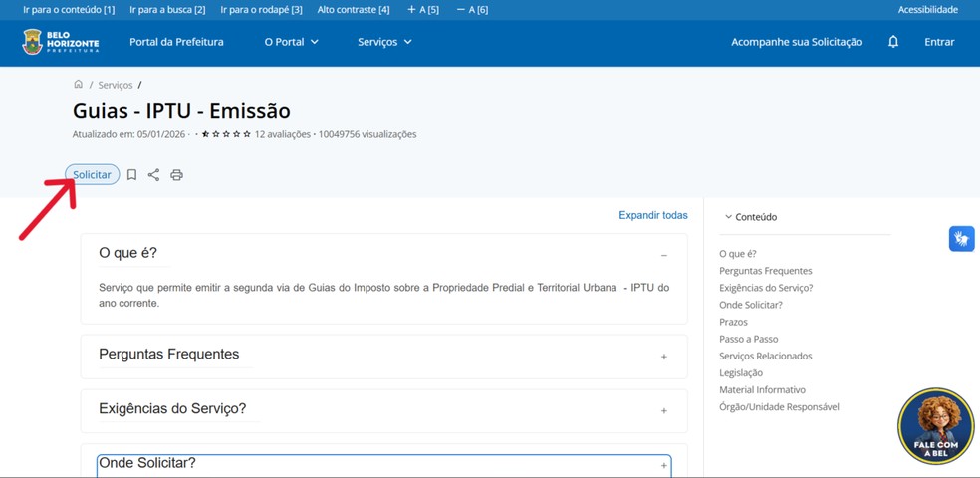Collapse the O que é? section
The height and width of the screenshot is (478, 980).
coord(663,256)
